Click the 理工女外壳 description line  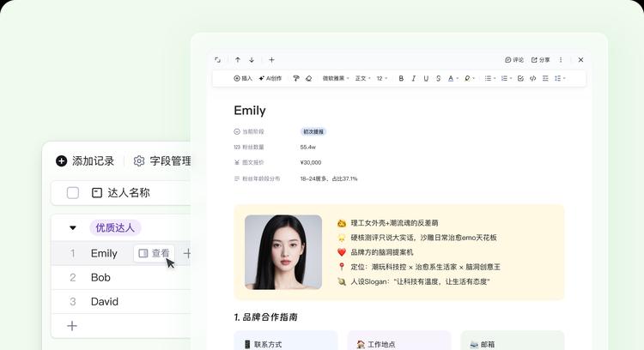click(394, 223)
